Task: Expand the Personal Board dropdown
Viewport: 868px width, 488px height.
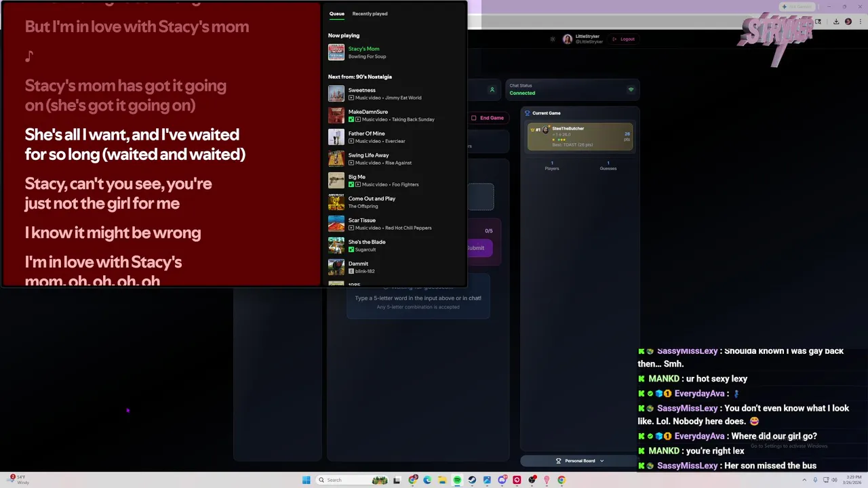Action: click(580, 461)
